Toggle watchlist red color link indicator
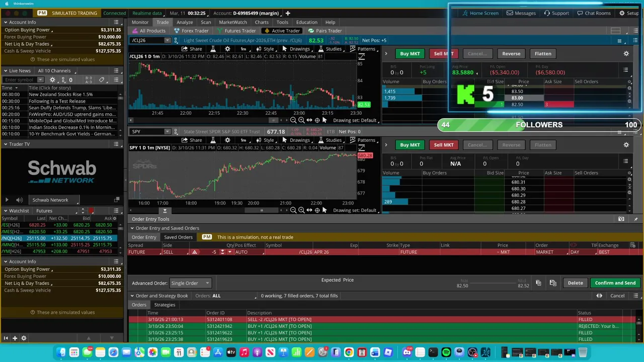 tap(92, 211)
